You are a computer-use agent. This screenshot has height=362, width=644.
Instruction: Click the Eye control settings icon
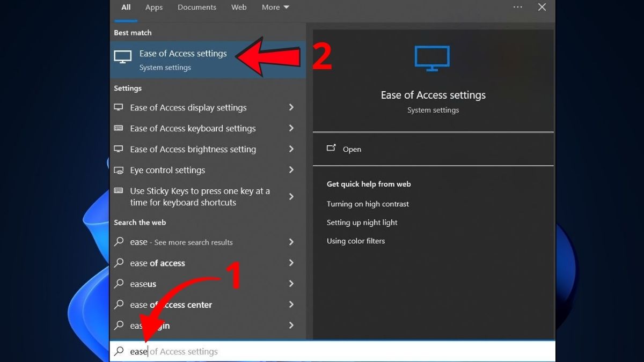(118, 170)
